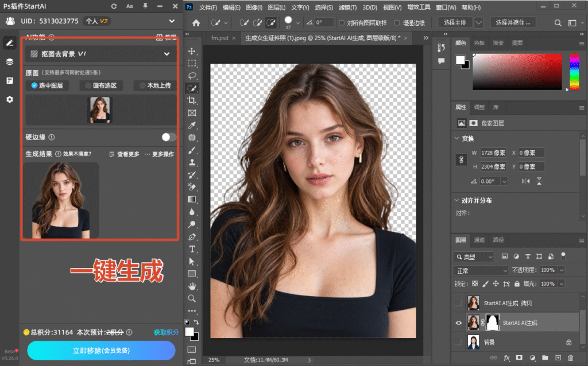Collapse the 变换 section
588x366 pixels.
(457, 138)
